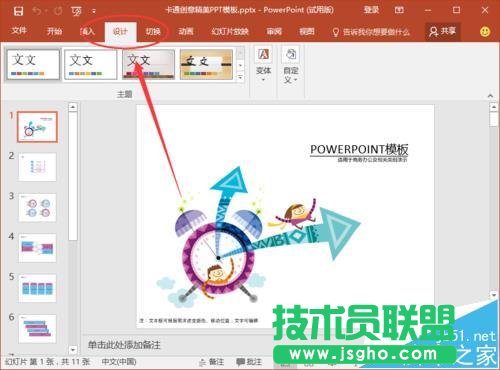Click the theme gallery up arrow

[x=240, y=53]
